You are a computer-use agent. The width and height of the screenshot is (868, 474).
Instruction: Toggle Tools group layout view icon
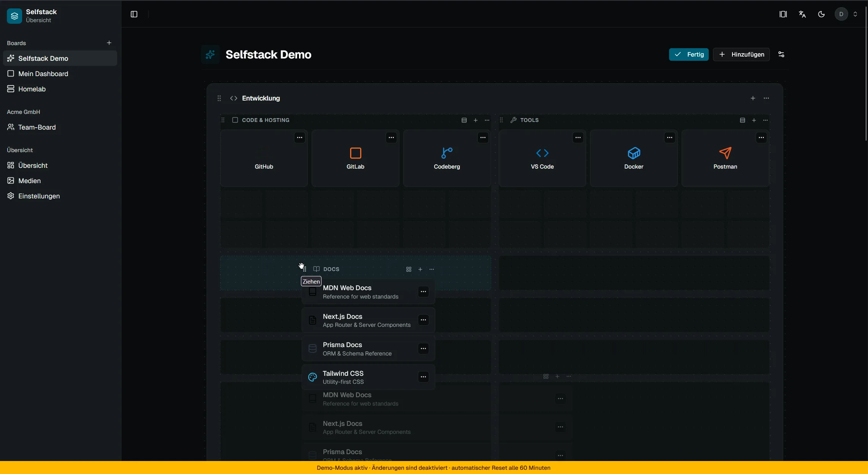click(x=743, y=120)
